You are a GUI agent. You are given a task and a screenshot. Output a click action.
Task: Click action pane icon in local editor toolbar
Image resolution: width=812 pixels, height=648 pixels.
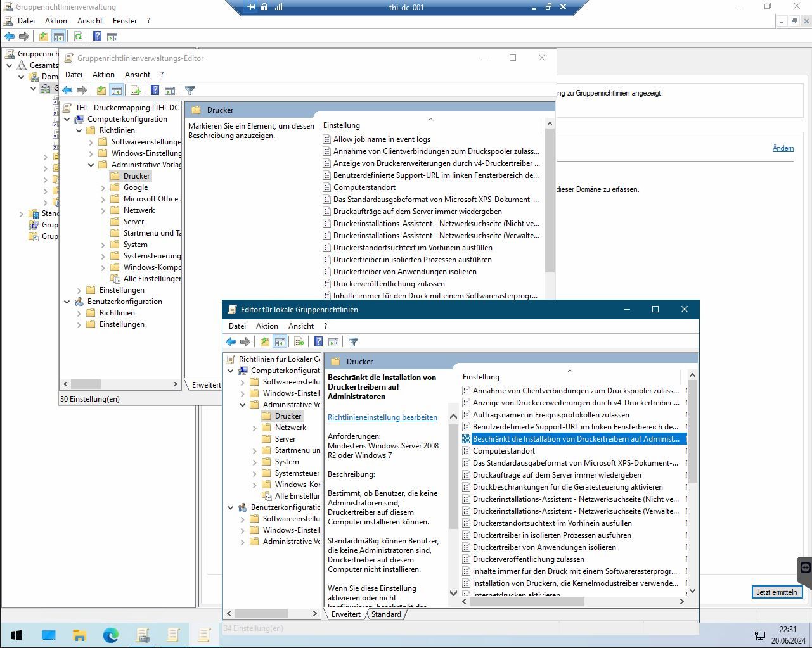pos(333,341)
